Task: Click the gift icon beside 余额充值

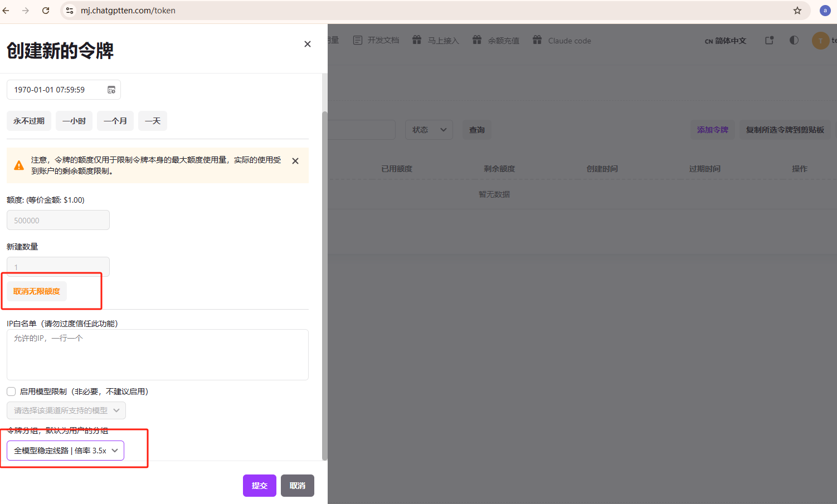Action: tap(477, 40)
